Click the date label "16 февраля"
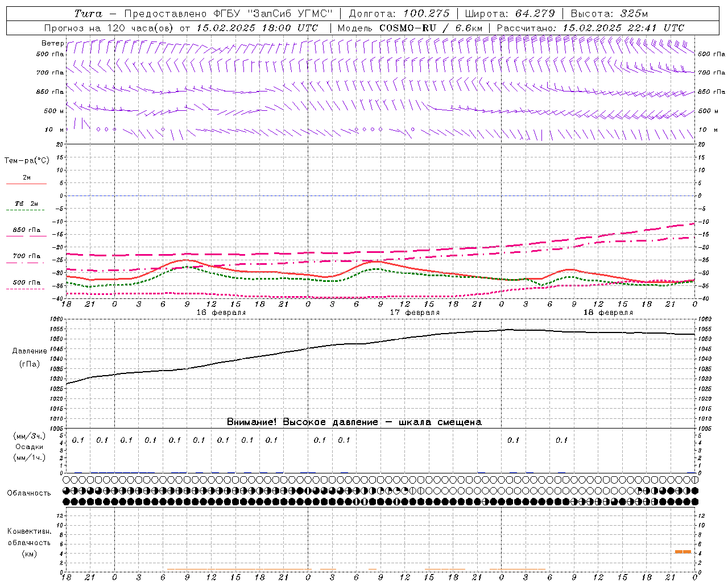This screenshot has height=582, width=728. click(221, 312)
